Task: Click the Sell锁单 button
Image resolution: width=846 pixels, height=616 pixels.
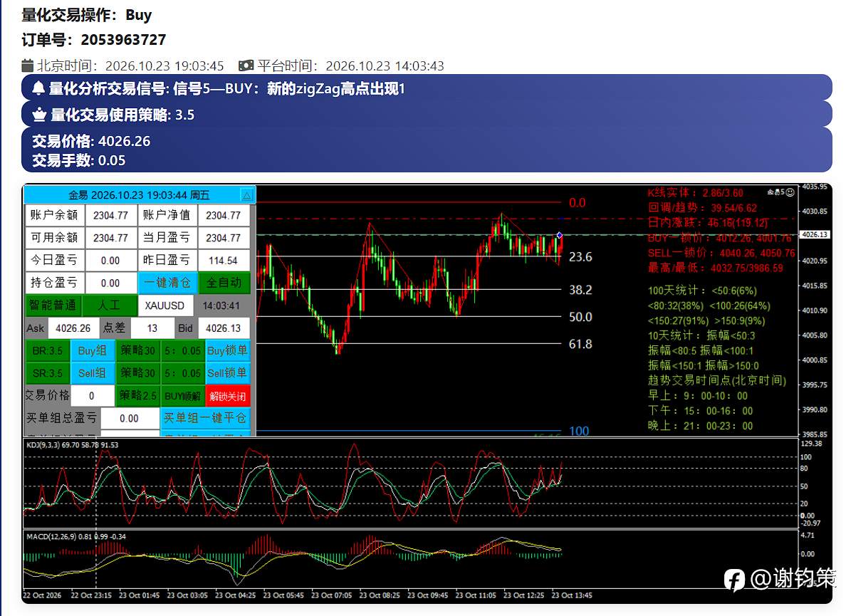Action: point(228,373)
